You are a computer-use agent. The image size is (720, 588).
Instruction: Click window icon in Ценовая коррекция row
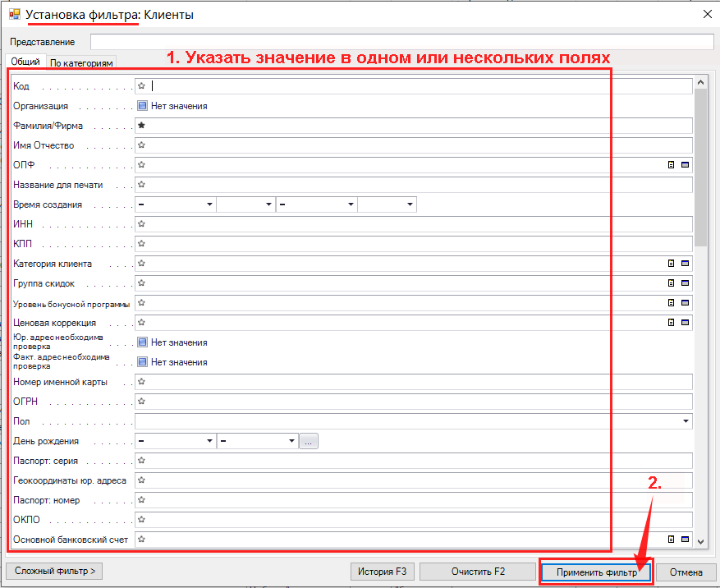click(685, 323)
